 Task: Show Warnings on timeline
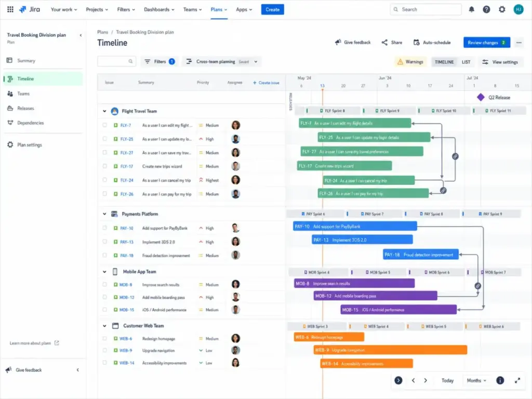(410, 62)
